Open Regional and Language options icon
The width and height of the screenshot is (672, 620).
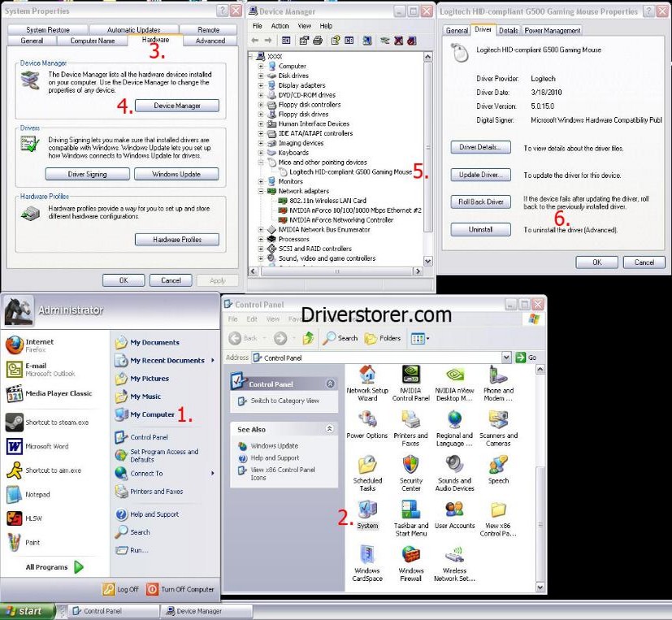454,428
